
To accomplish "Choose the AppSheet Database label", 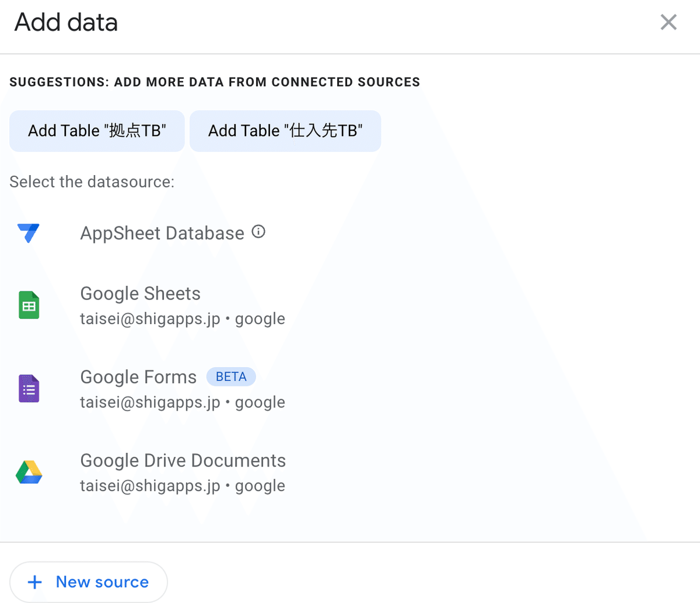I will 162,233.
